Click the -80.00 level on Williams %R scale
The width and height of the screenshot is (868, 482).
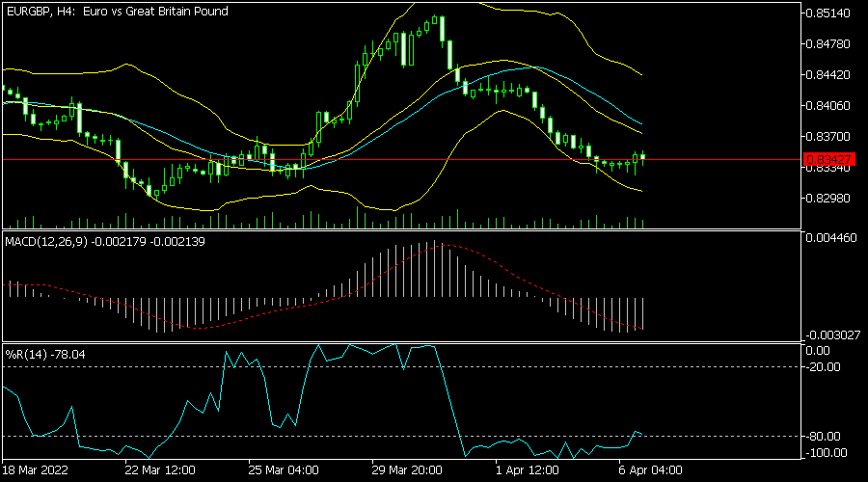pyautogui.click(x=827, y=436)
